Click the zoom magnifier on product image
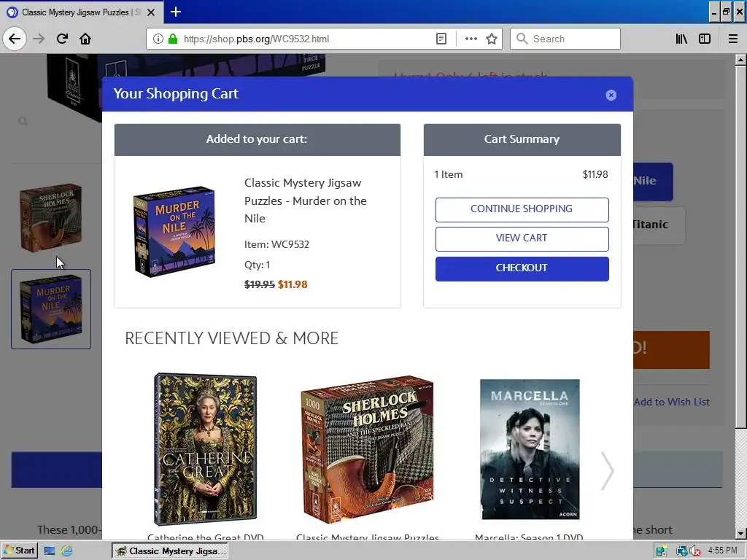 coord(23,122)
